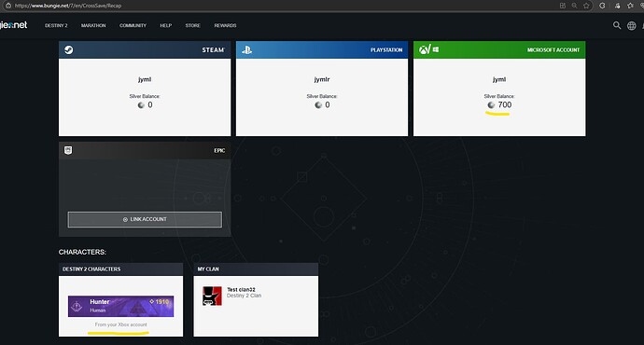
Task: Click the MICROSOFT ACCOUNT card header
Action: pos(499,49)
